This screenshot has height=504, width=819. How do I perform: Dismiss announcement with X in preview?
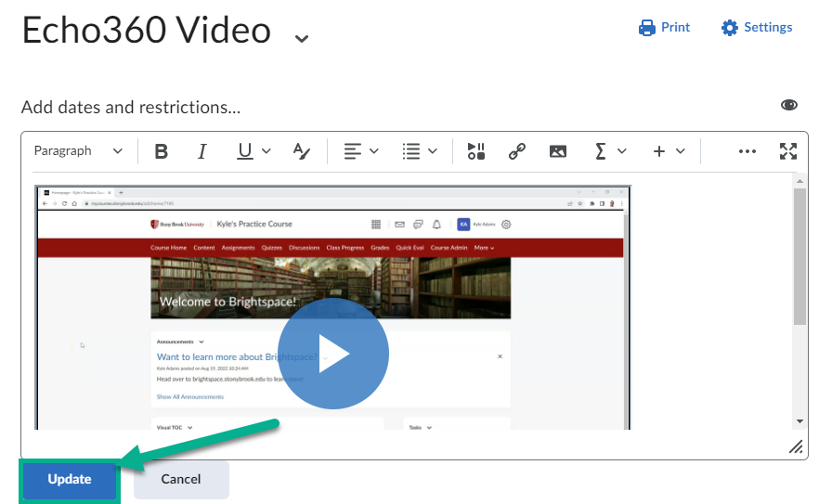pyautogui.click(x=500, y=356)
